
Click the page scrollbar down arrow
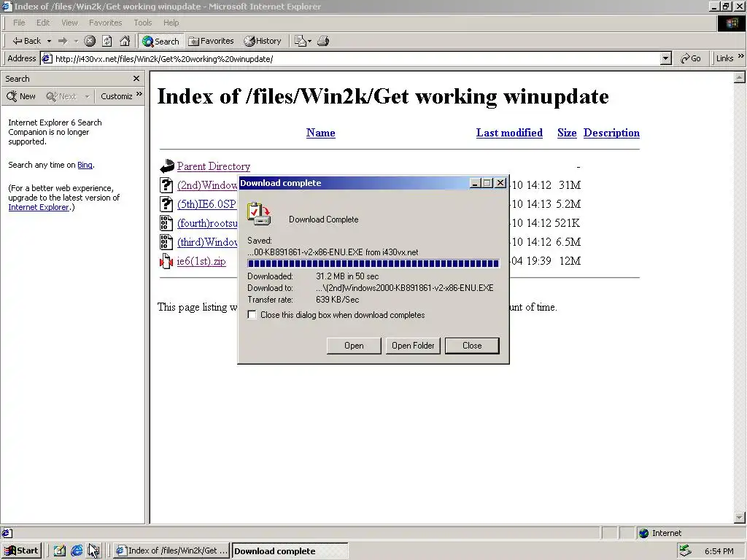740,518
